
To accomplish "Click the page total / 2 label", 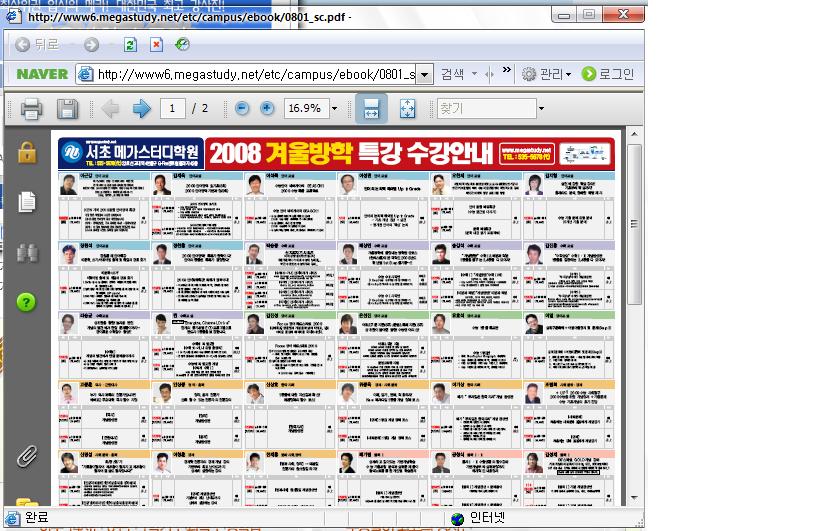I will tap(200, 109).
